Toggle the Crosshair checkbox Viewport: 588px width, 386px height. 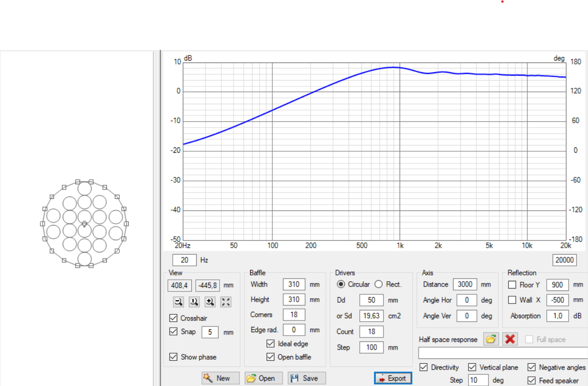pos(173,318)
